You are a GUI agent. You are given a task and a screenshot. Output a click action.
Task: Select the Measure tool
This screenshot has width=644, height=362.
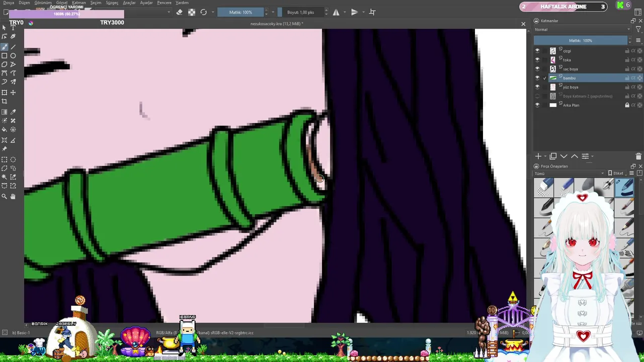click(13, 140)
